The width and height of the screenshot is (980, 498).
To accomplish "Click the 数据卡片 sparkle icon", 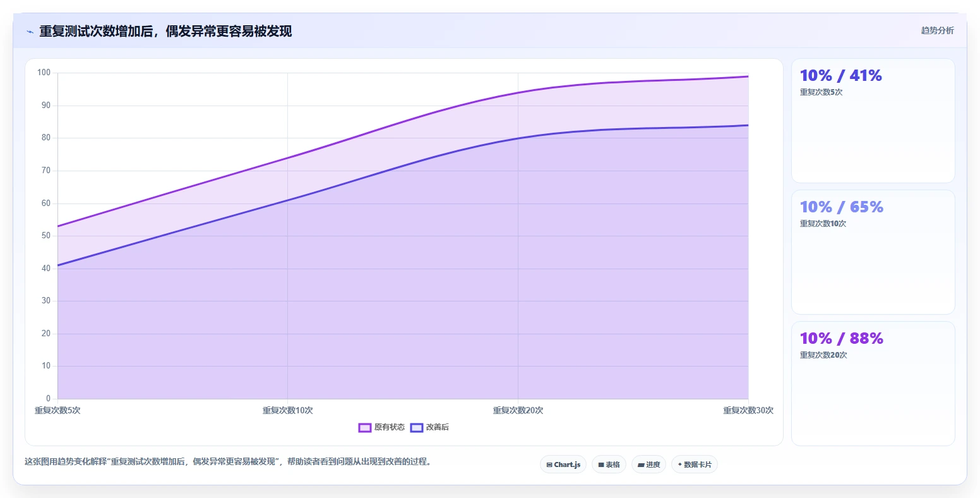I will coord(680,465).
